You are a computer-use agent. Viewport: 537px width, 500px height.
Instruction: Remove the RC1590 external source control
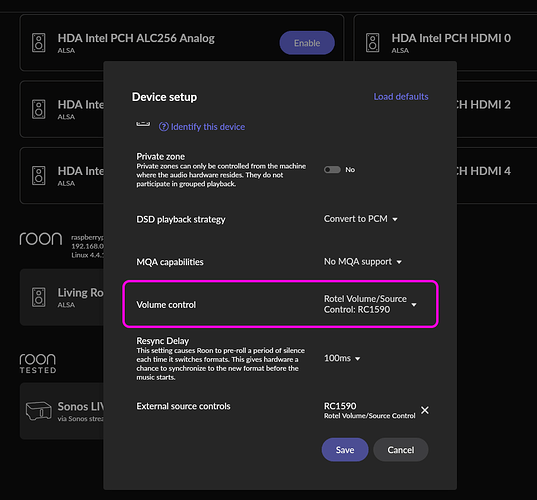pyautogui.click(x=425, y=410)
